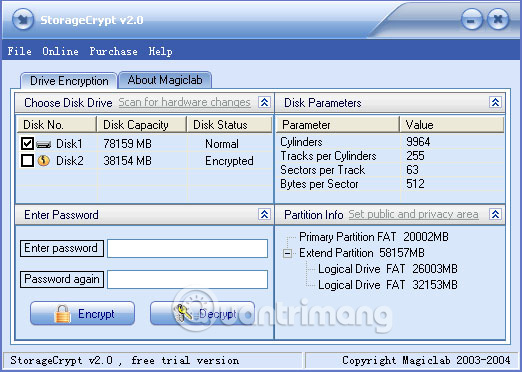The width and height of the screenshot is (522, 372).
Task: Minimize the StorageCrypt window
Action: tap(472, 19)
